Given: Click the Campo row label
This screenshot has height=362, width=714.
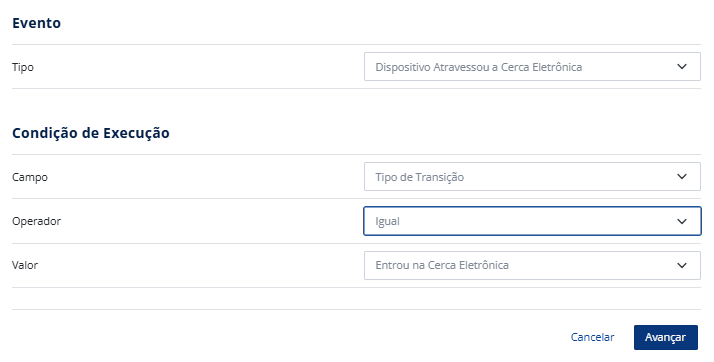Looking at the screenshot, I should [30, 177].
